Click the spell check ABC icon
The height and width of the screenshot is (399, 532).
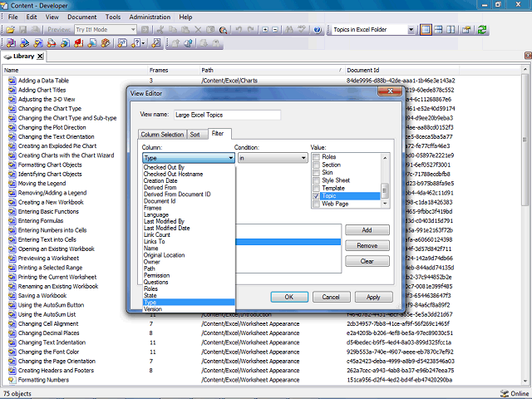coord(302,30)
